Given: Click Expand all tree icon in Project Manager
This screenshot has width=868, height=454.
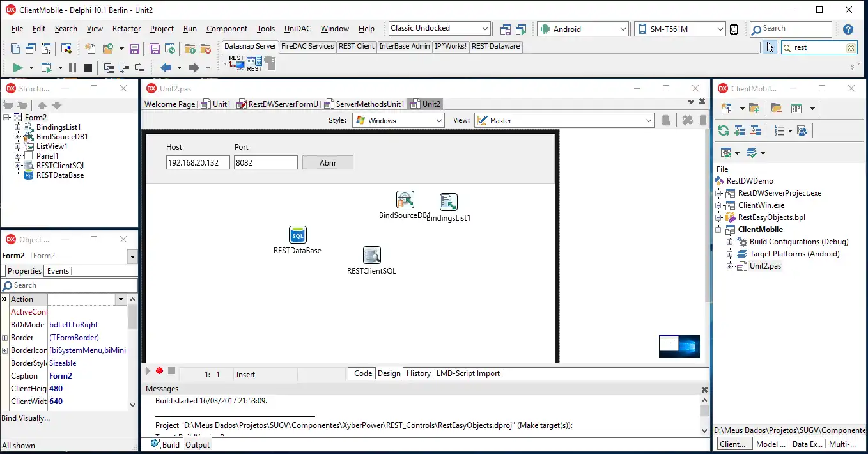Looking at the screenshot, I should pos(740,130).
